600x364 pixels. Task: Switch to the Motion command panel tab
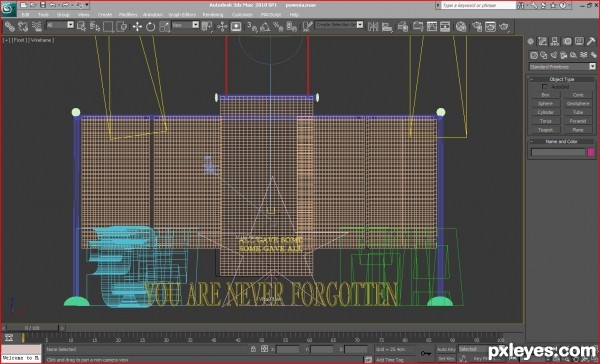(567, 41)
